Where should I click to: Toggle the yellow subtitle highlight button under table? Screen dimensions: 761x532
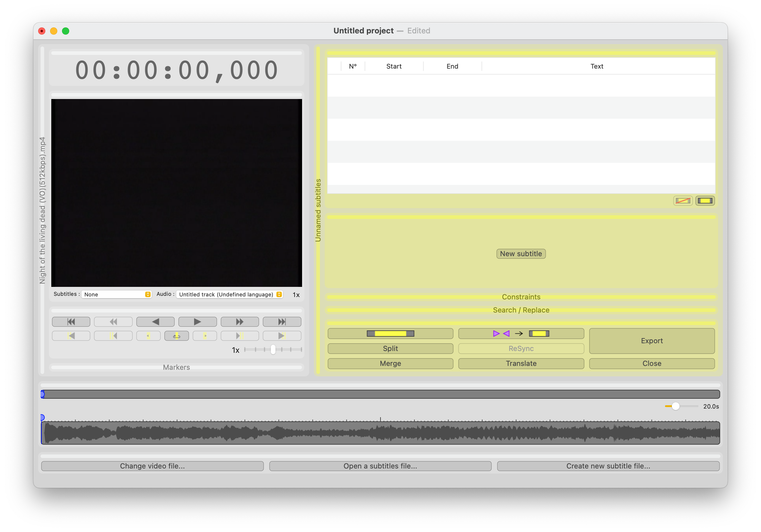705,200
